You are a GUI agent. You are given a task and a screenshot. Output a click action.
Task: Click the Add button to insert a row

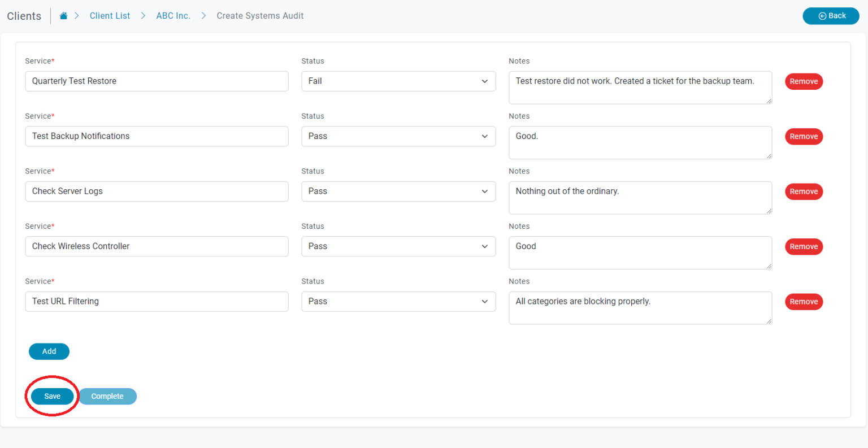(x=49, y=351)
